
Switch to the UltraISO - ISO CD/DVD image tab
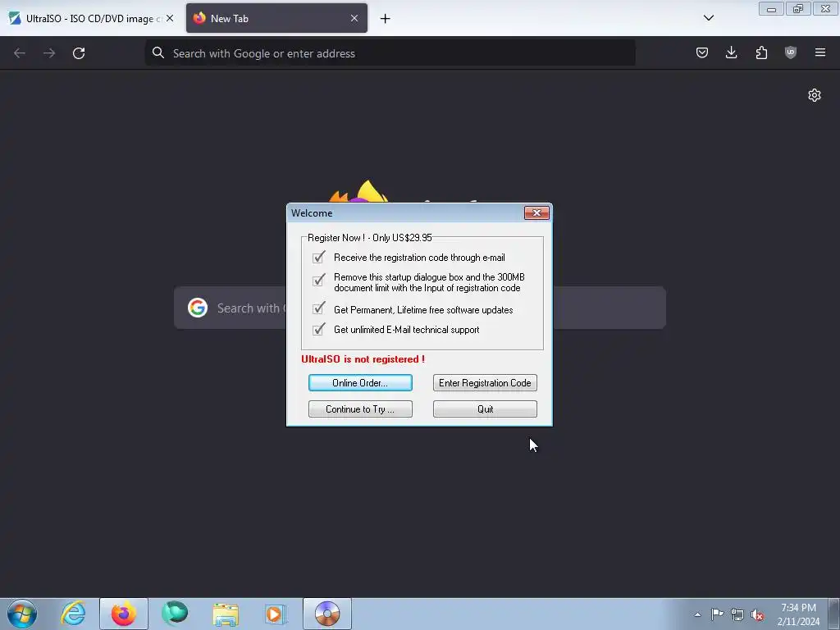pos(91,18)
